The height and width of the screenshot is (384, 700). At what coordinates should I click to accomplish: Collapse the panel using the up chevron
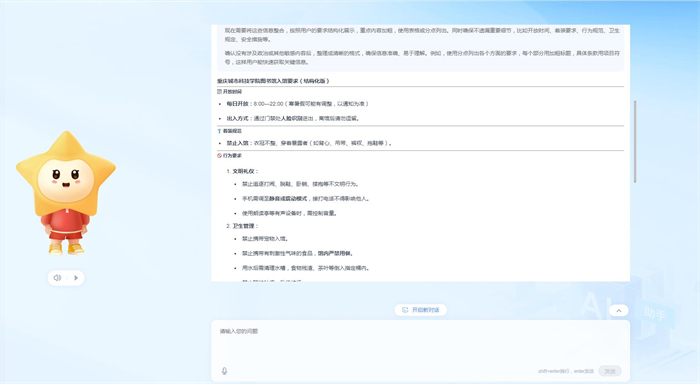pyautogui.click(x=619, y=310)
